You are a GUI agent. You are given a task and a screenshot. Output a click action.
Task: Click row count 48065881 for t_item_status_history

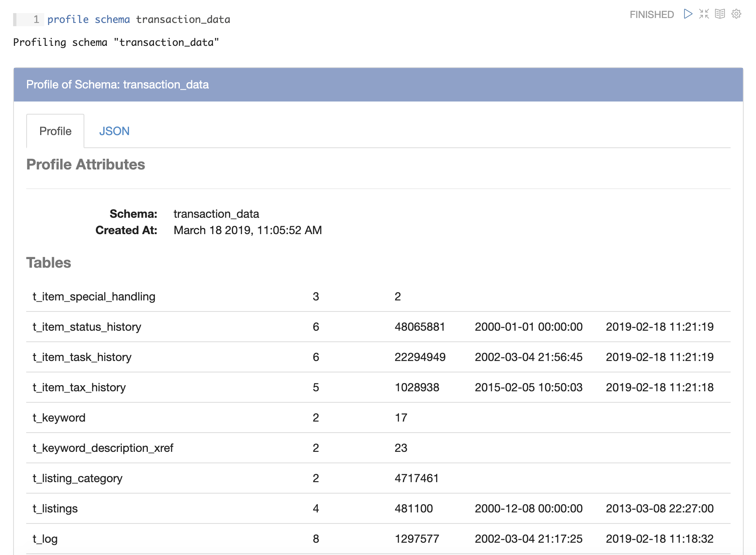tap(420, 327)
